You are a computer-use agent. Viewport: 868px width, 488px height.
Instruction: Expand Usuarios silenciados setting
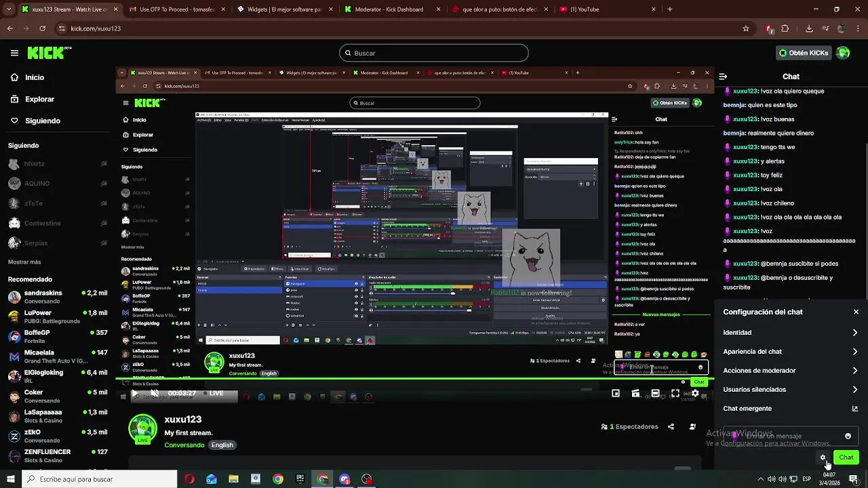pyautogui.click(x=791, y=390)
